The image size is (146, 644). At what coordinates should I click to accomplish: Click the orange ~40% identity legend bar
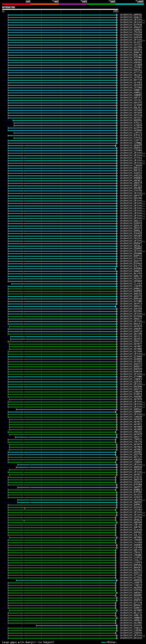pyautogui.click(x=45, y=4)
